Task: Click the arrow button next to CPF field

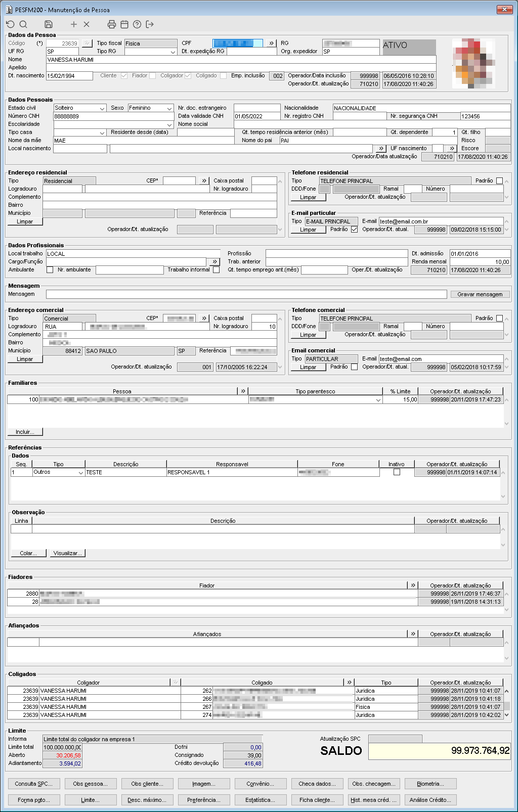Action: point(272,43)
